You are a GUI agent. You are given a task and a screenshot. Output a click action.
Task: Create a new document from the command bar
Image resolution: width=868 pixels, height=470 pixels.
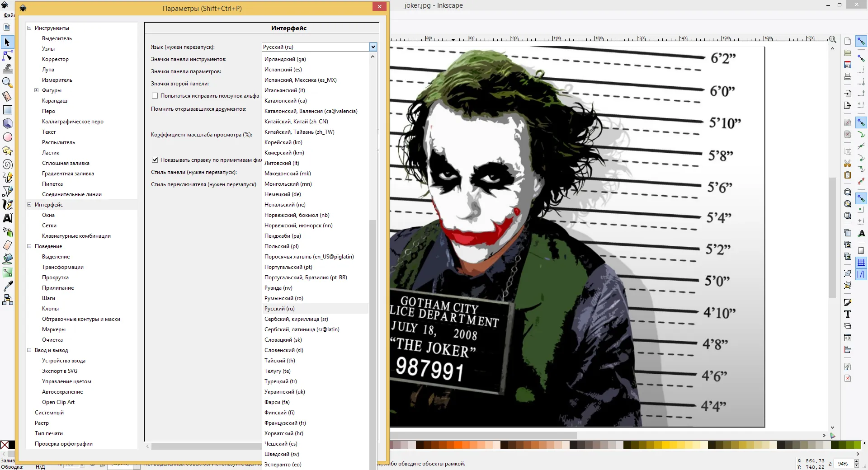pyautogui.click(x=848, y=41)
